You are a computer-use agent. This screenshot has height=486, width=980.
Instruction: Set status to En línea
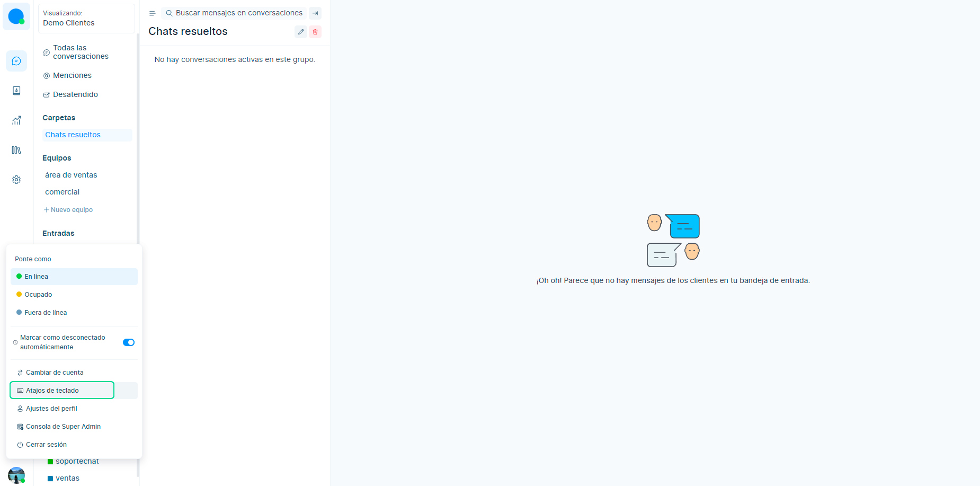[37, 277]
